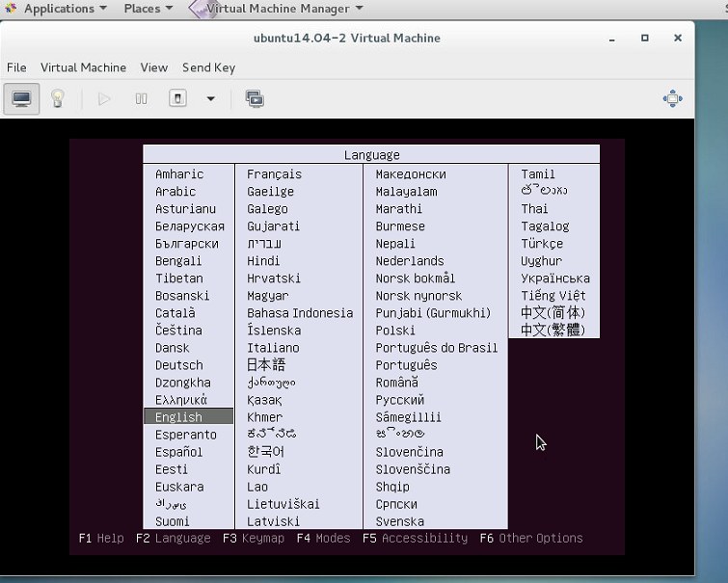Open the manage VM snapshots icon

pos(255,99)
